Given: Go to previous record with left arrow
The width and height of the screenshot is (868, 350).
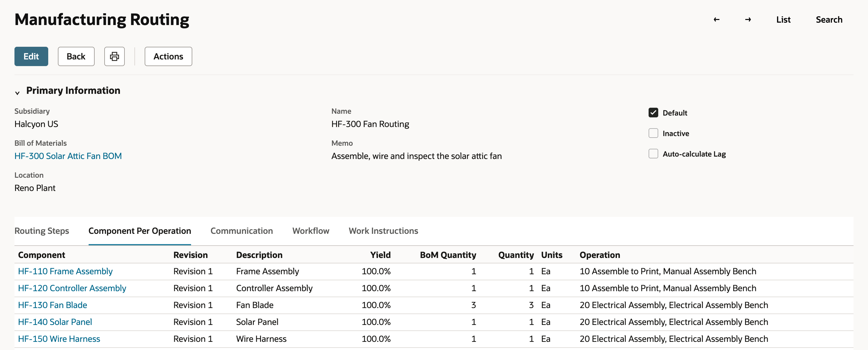Looking at the screenshot, I should tap(716, 20).
